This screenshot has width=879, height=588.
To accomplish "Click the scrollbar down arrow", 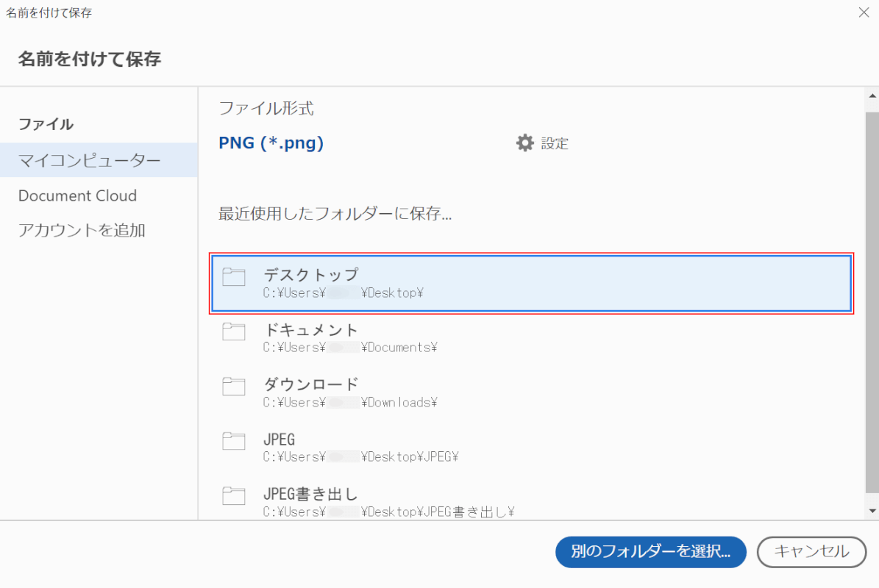I will click(872, 510).
